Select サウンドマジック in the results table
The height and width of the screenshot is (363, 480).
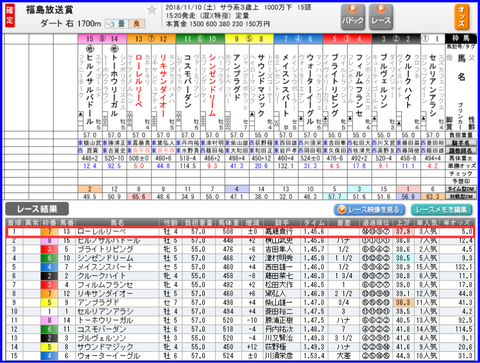click(105, 347)
